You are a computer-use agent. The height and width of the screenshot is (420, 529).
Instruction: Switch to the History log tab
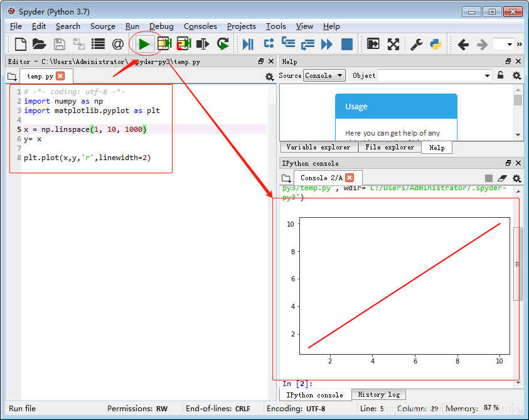point(378,394)
